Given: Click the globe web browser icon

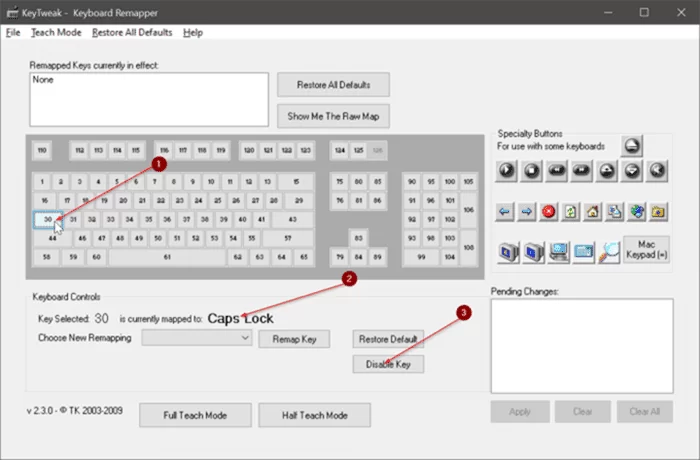Looking at the screenshot, I should click(x=636, y=212).
